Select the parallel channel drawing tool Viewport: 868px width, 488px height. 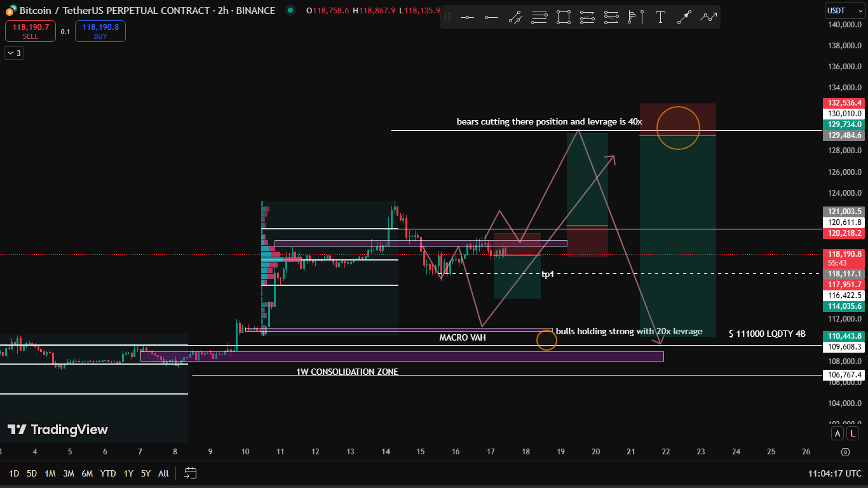point(515,17)
